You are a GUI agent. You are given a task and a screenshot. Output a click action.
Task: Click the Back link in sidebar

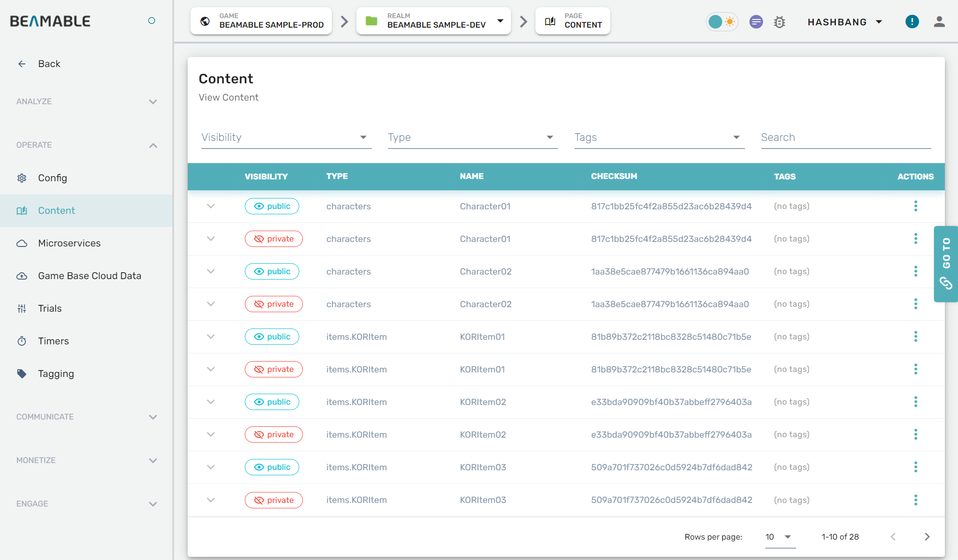[49, 64]
